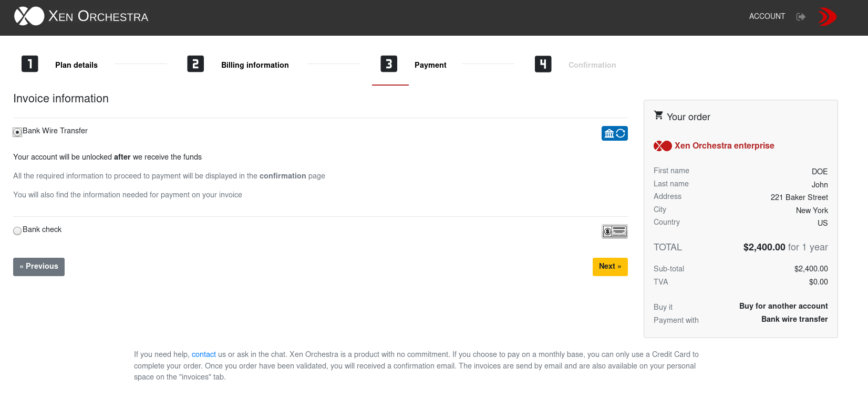This screenshot has width=868, height=400.
Task: Click the Invoice information heading
Action: click(x=61, y=99)
